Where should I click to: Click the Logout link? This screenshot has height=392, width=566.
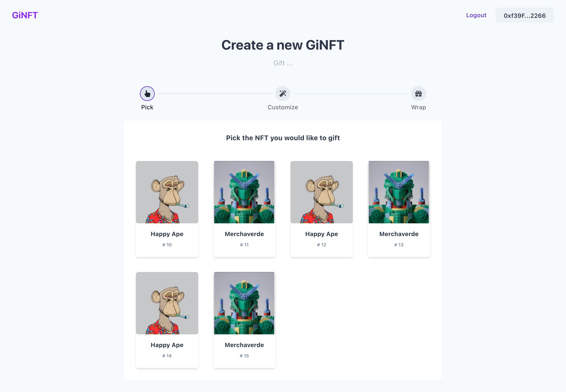(476, 15)
